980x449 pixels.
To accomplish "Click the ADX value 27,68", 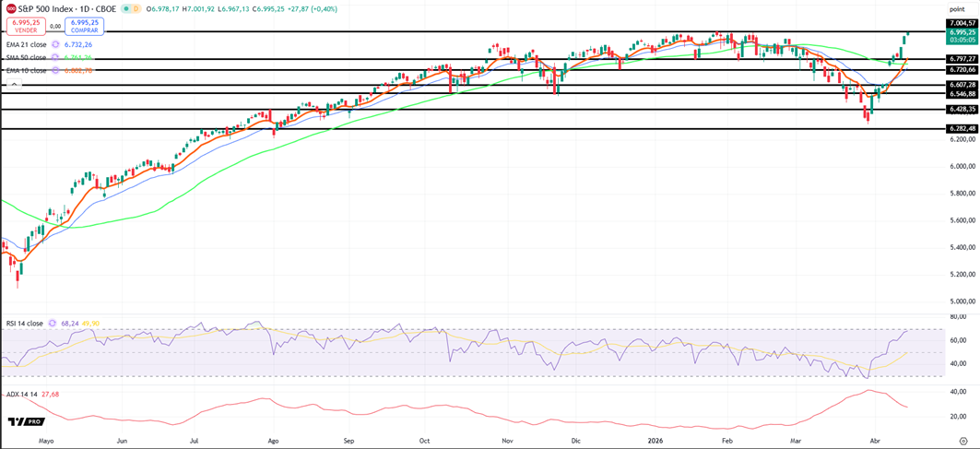I will pyautogui.click(x=52, y=394).
